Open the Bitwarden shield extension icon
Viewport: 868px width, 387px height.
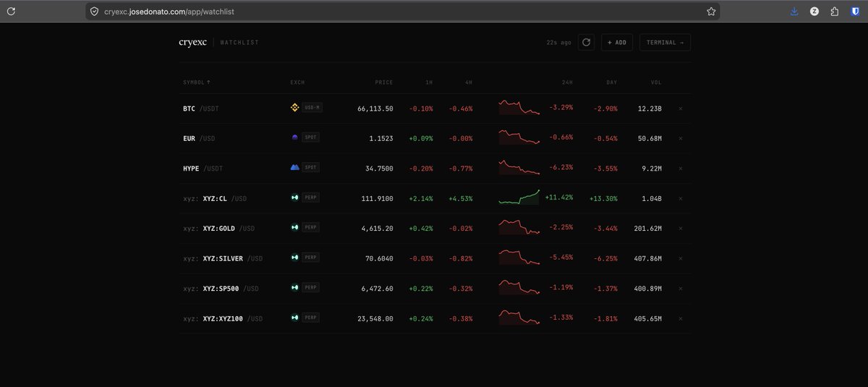click(855, 12)
